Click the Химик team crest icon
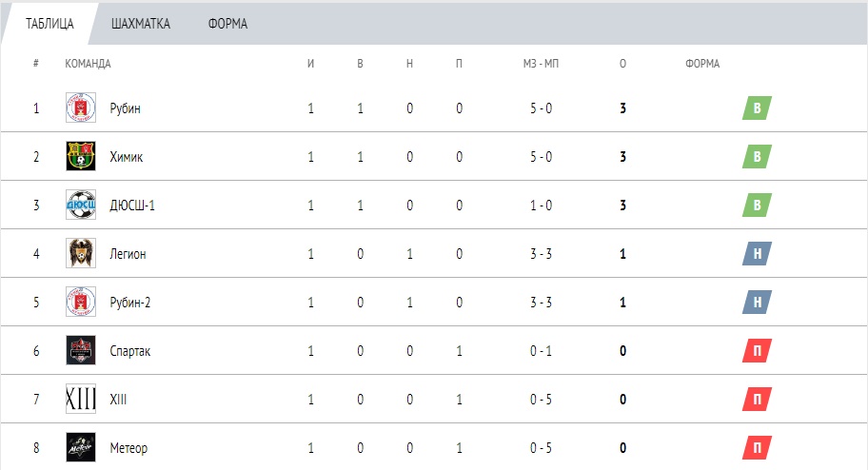This screenshot has height=470, width=868. (x=81, y=156)
